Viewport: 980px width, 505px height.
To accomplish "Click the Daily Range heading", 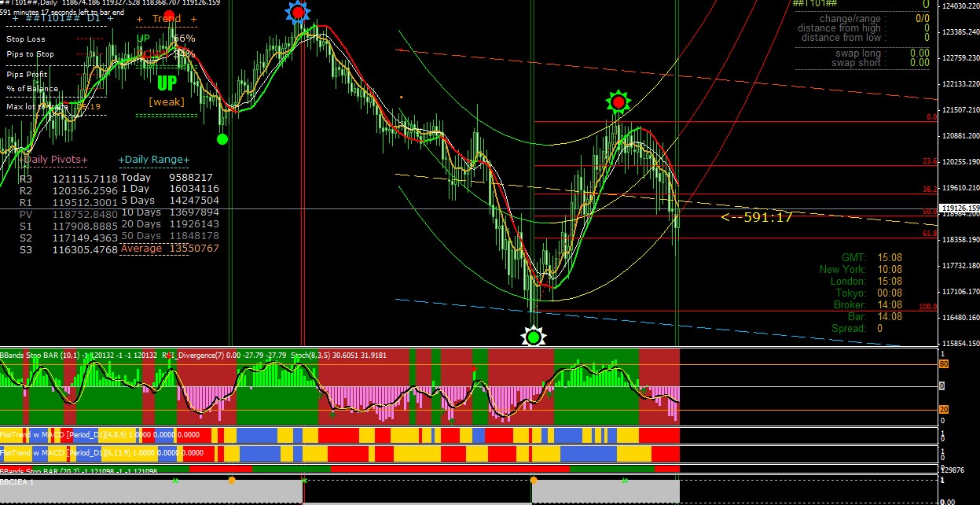I will tap(154, 160).
